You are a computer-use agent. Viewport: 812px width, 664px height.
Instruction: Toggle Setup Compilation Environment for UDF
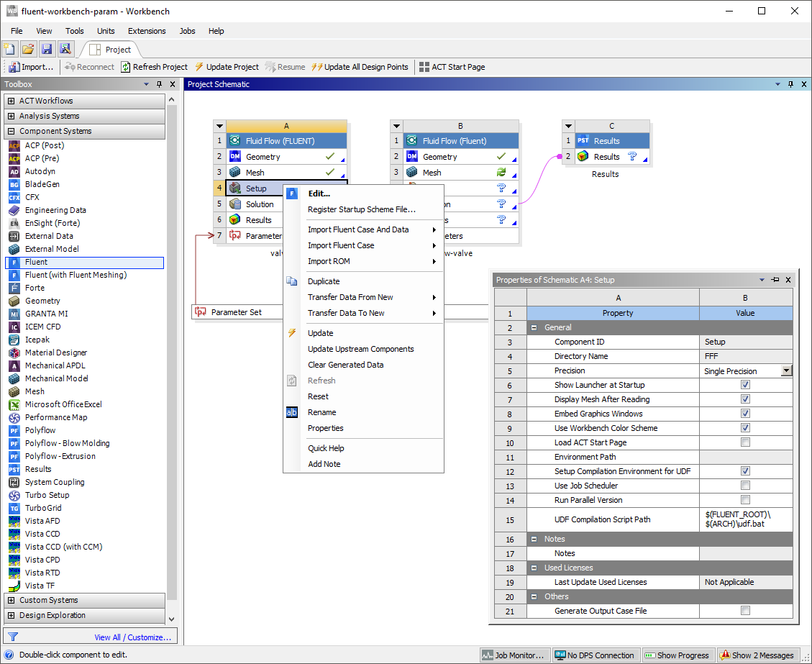pos(745,470)
